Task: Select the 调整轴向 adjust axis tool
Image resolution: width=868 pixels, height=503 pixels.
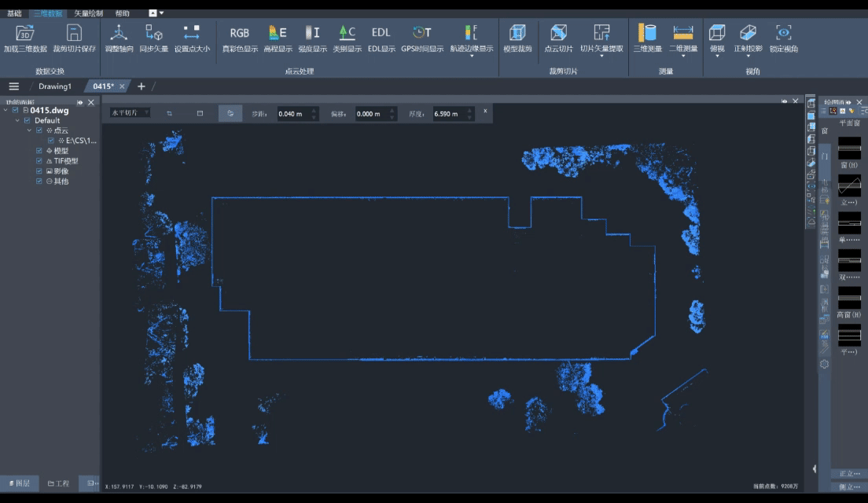Action: (119, 33)
